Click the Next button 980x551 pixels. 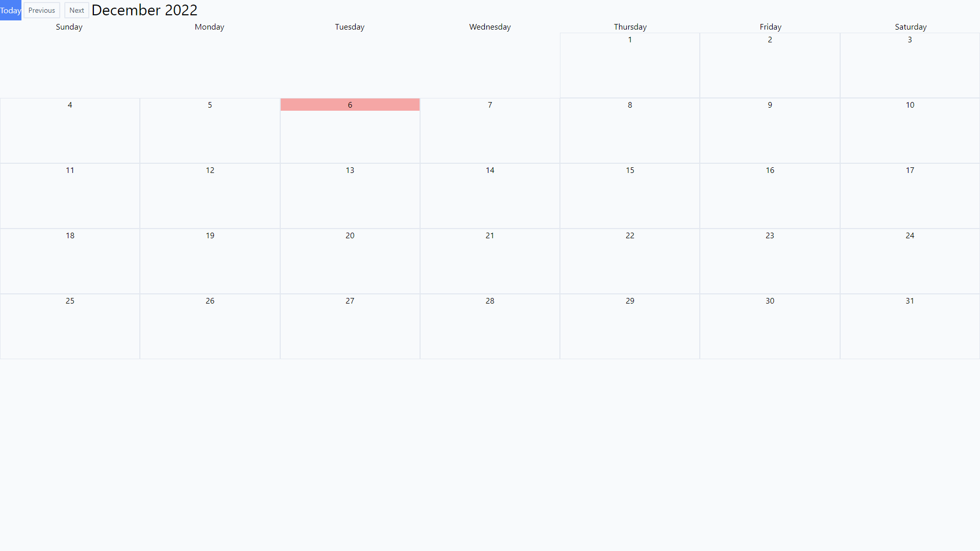[77, 10]
